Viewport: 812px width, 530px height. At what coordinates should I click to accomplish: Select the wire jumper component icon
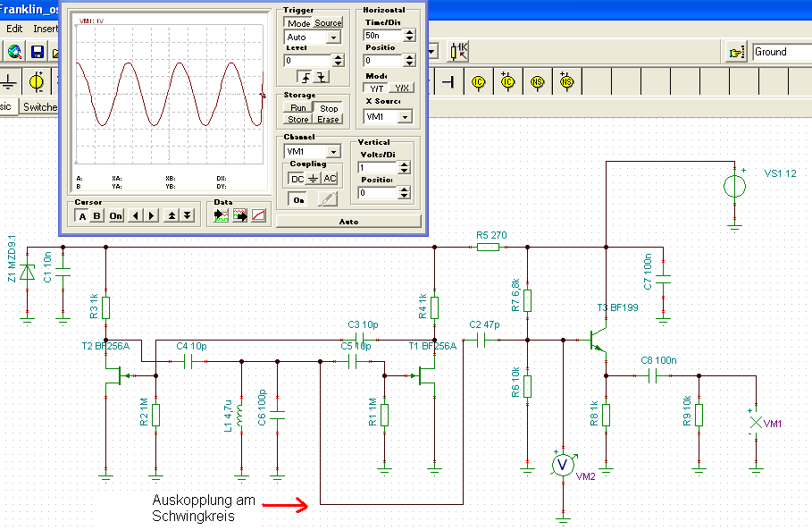tap(448, 82)
